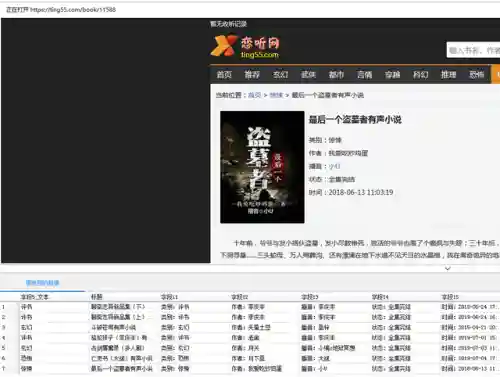Click the narrator link beside 播音
Image resolution: width=500 pixels, height=377 pixels.
point(334,166)
